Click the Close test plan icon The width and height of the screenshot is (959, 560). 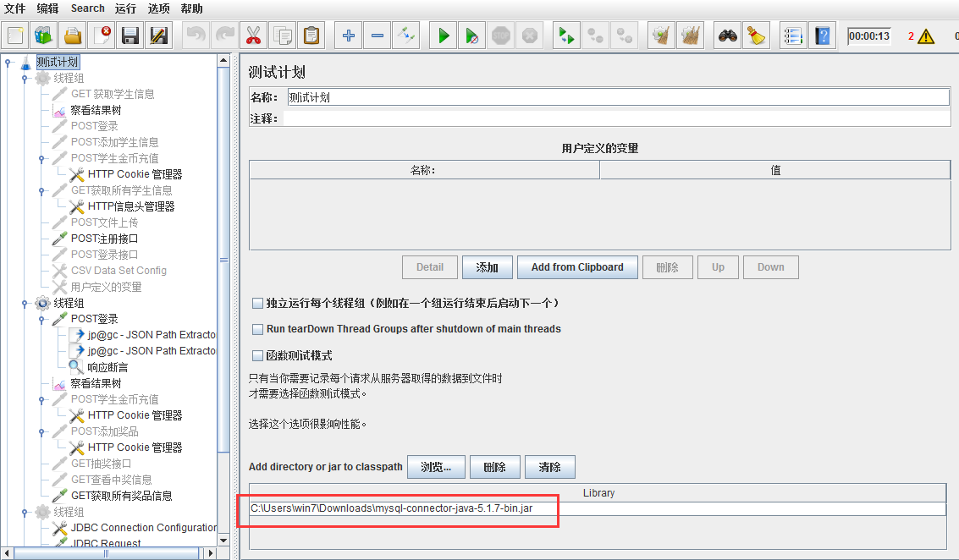click(102, 36)
